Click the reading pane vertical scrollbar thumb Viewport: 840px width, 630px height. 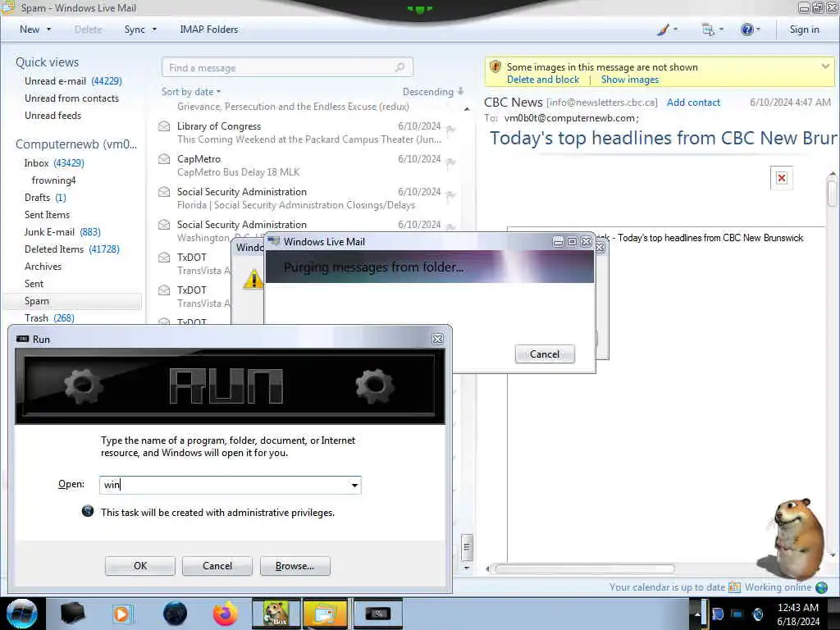coord(832,194)
